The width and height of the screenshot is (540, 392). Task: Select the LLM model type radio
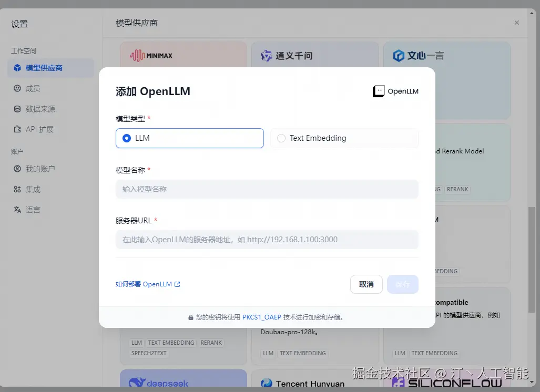click(190, 138)
